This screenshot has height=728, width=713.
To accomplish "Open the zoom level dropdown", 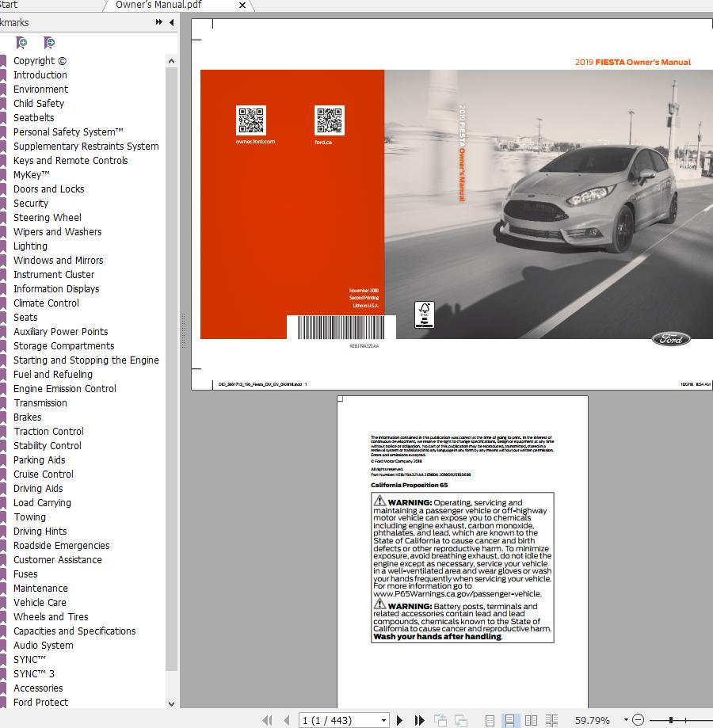I will [626, 720].
